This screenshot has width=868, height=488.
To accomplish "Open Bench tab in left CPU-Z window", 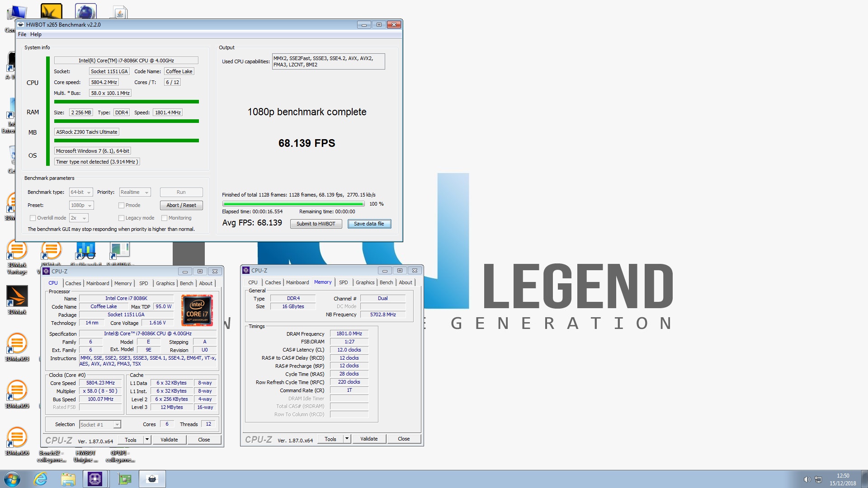I will (186, 283).
